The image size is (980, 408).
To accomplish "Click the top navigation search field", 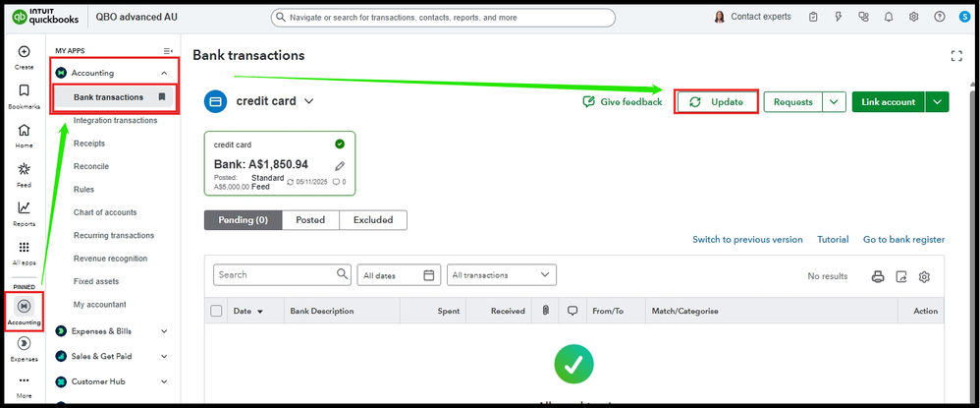I will 443,18.
